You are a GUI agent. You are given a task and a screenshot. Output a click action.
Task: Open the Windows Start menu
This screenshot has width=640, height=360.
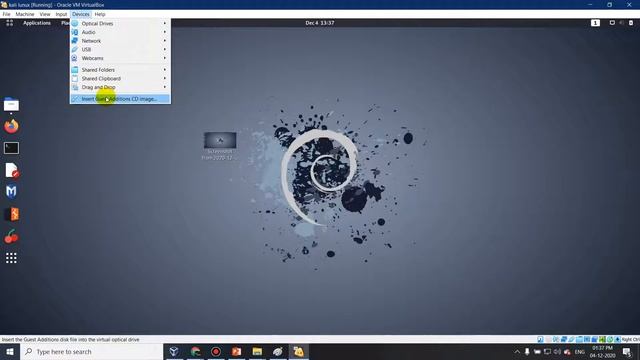coord(10,352)
